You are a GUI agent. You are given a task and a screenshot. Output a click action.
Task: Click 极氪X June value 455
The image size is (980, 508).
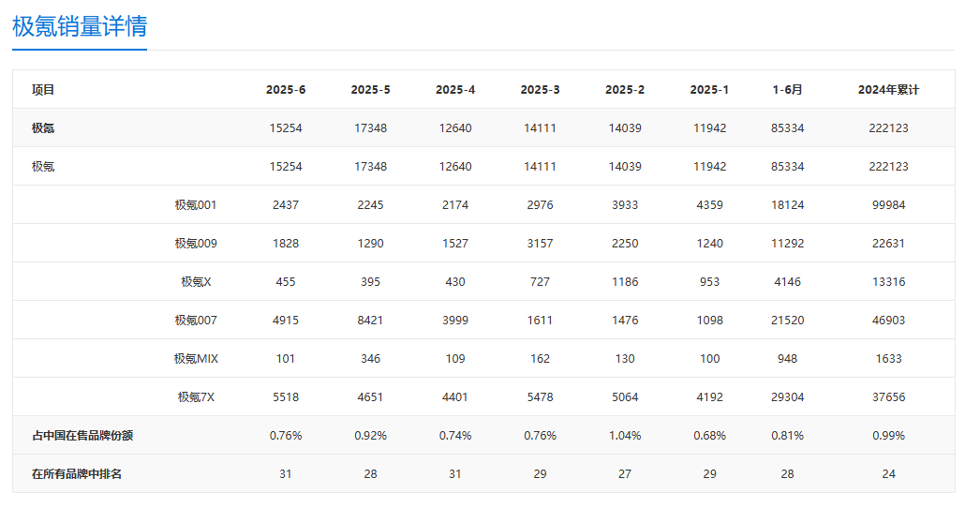tap(286, 282)
